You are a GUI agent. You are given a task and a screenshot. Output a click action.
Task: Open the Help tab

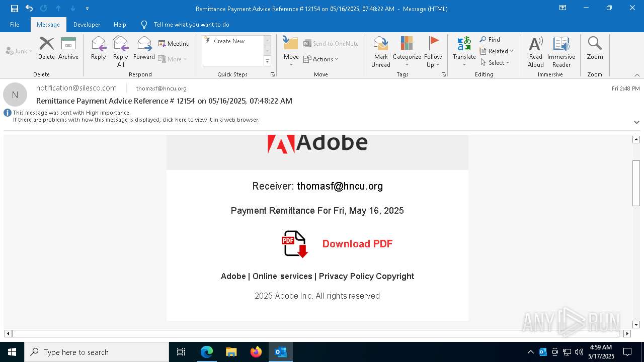click(120, 25)
